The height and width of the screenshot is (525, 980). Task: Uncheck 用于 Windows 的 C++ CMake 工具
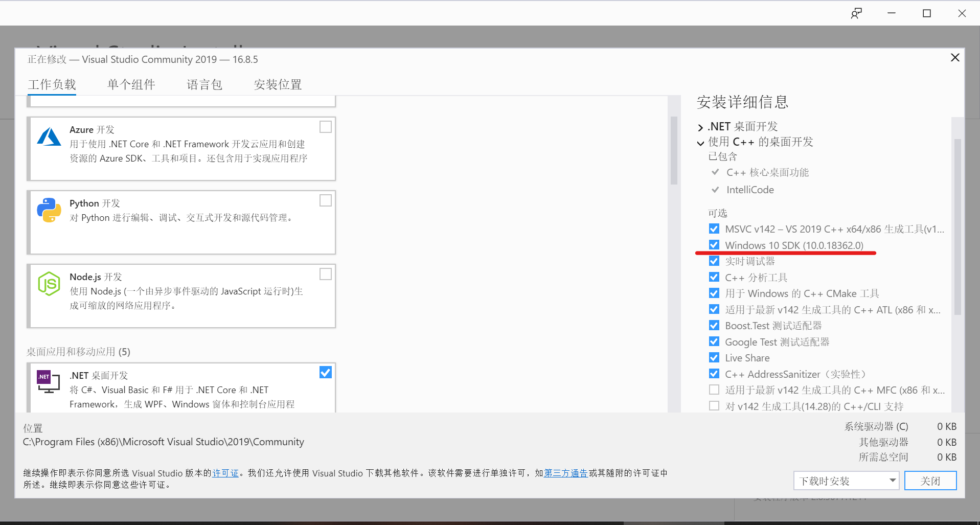714,293
